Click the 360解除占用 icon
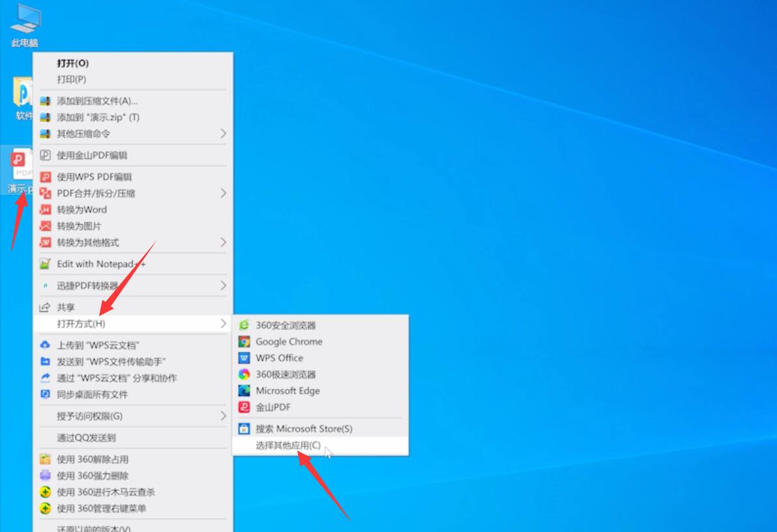This screenshot has height=532, width=777. (x=45, y=459)
